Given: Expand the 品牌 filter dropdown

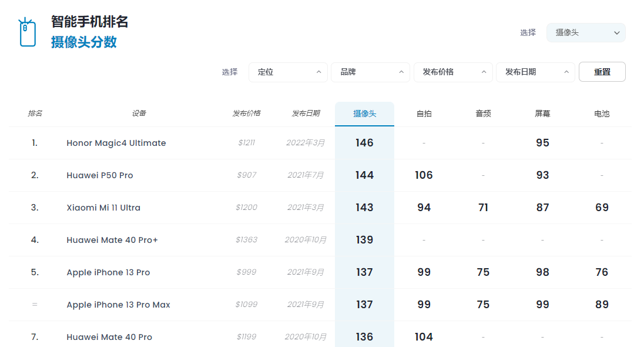Looking at the screenshot, I should pyautogui.click(x=370, y=72).
